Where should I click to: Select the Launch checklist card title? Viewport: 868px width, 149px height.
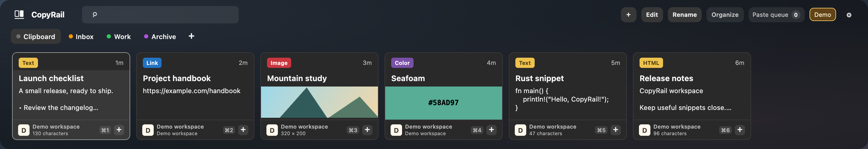pos(51,78)
